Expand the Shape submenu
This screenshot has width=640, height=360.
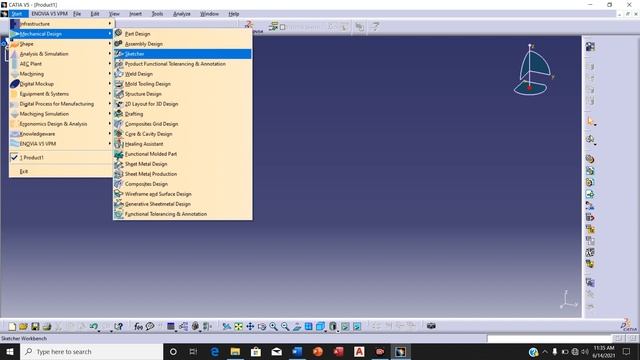[61, 44]
